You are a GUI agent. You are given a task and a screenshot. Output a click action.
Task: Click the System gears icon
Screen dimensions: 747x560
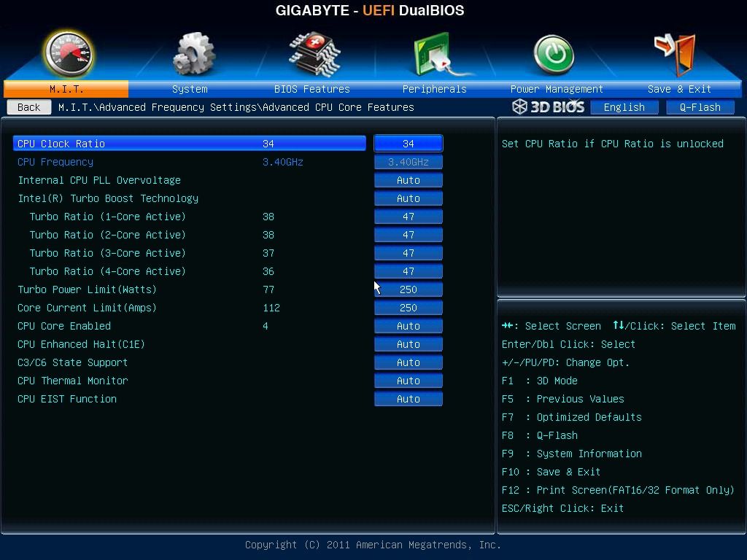(x=193, y=53)
